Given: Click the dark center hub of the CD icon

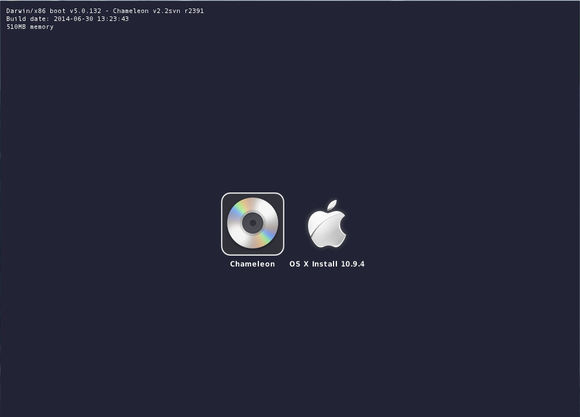Looking at the screenshot, I should (253, 223).
